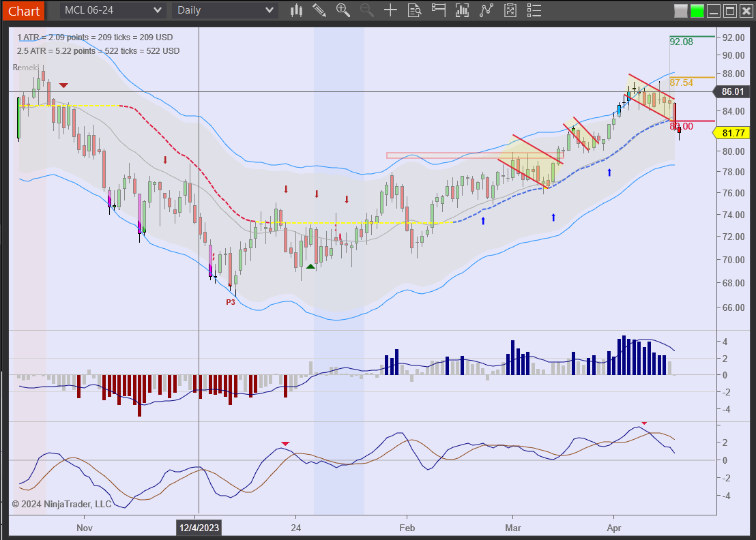
Task: Open the strategies clipboard icon
Action: [x=510, y=10]
